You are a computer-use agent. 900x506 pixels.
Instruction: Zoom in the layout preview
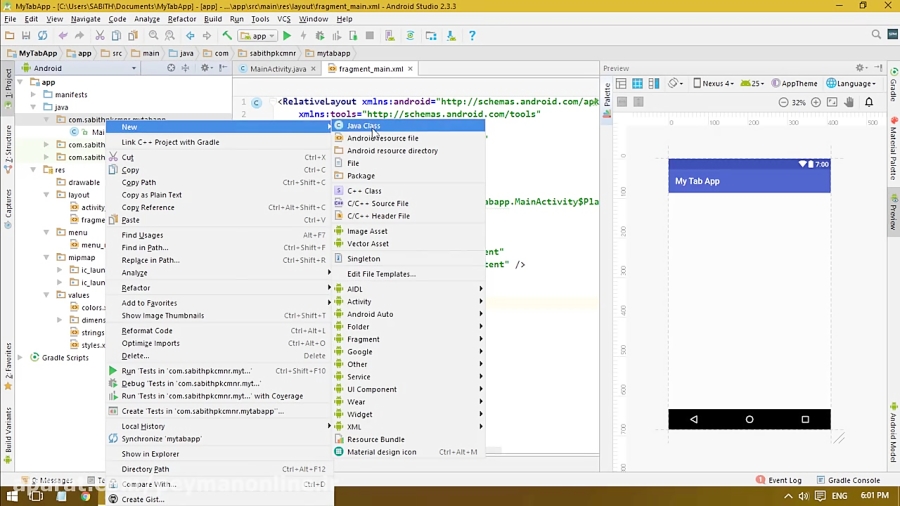tap(816, 102)
